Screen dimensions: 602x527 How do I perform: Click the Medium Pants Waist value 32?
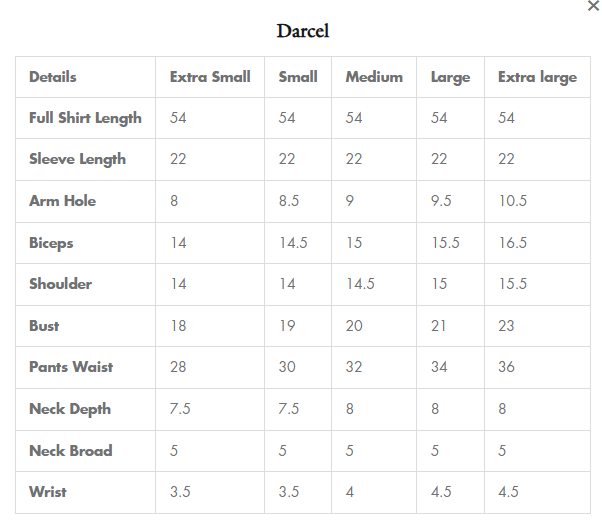pyautogui.click(x=354, y=367)
